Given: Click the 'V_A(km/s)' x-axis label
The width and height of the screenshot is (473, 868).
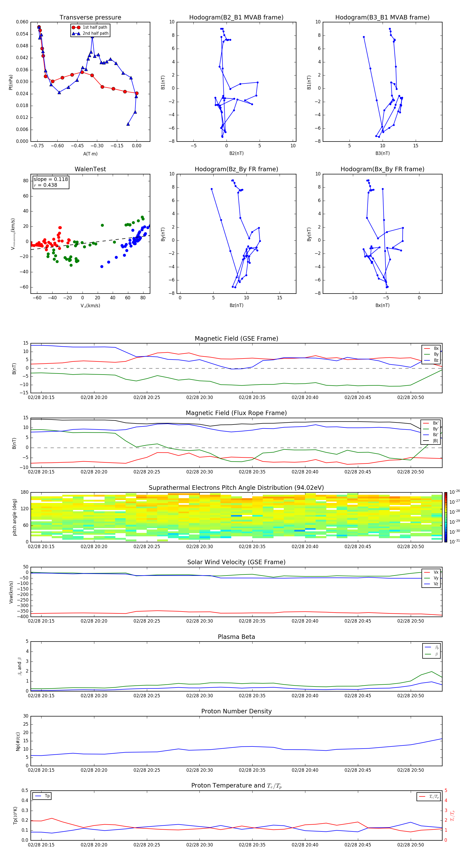Looking at the screenshot, I should [x=90, y=306].
